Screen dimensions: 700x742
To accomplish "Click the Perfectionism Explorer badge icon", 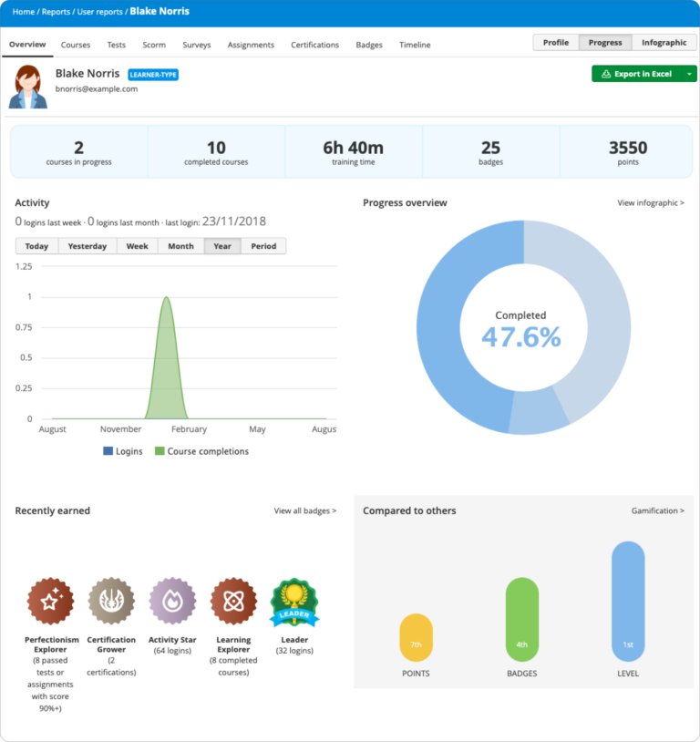I will [x=50, y=601].
